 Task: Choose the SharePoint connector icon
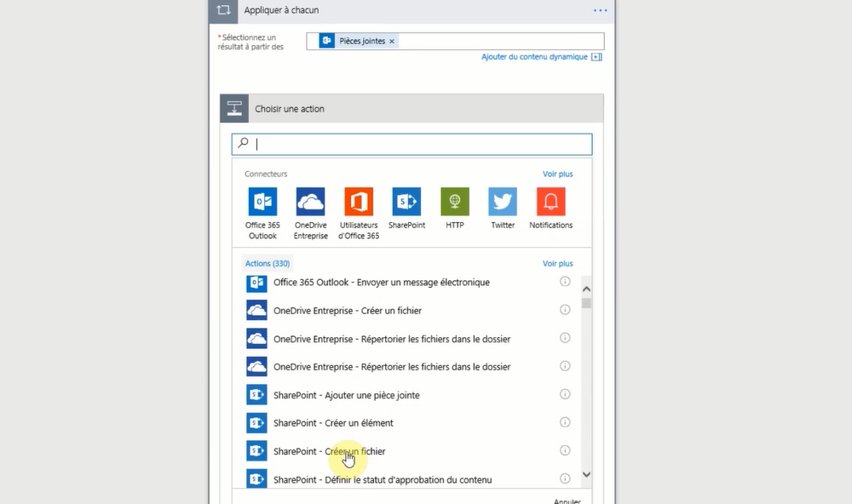tap(406, 202)
